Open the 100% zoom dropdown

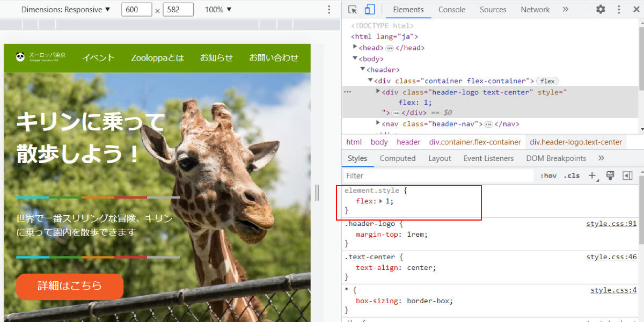[x=218, y=10]
